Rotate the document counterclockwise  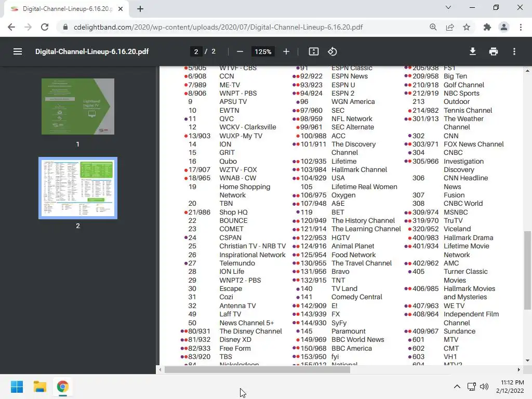pyautogui.click(x=332, y=51)
